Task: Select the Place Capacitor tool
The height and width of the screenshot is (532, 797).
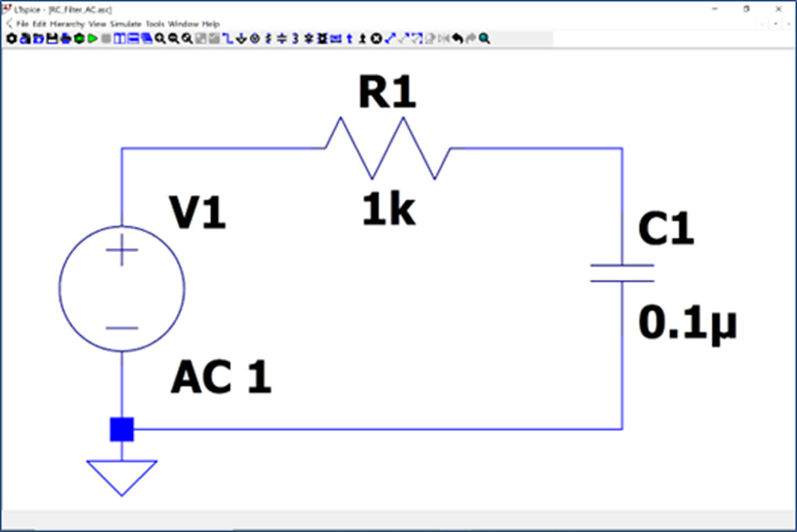Action: (281, 39)
